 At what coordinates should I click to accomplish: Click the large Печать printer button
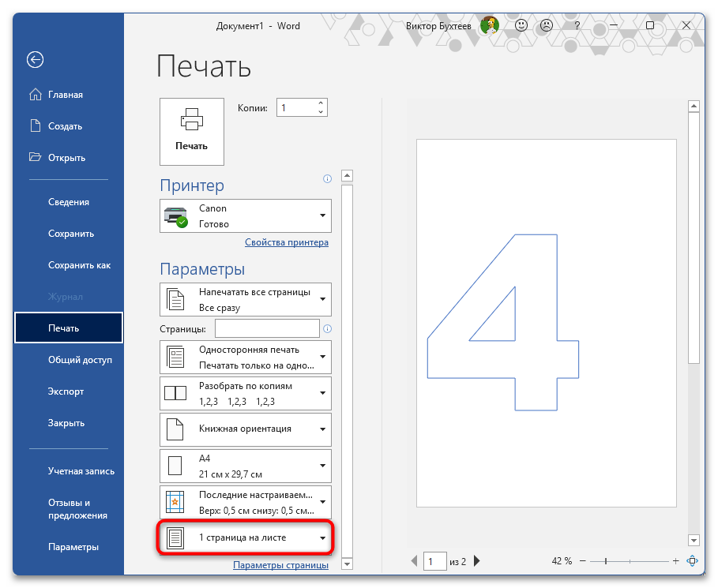[192, 131]
